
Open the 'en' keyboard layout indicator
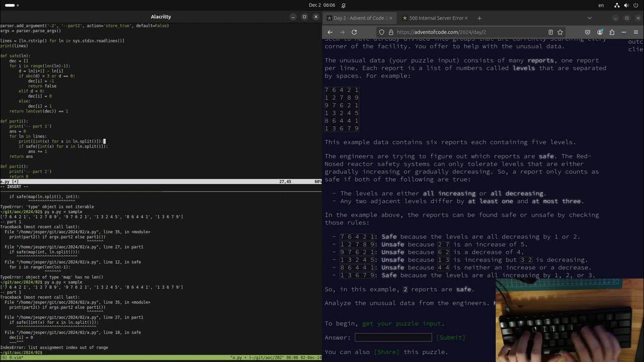click(601, 5)
